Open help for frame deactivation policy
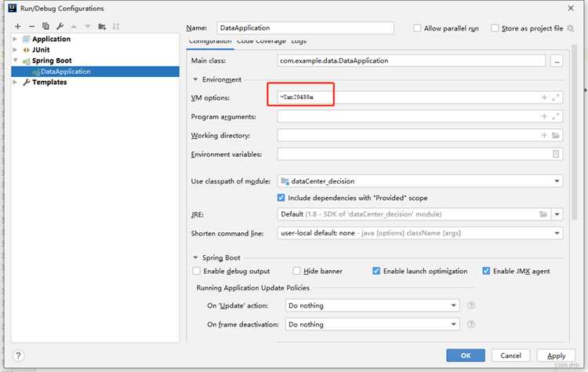588x372 pixels. point(471,324)
